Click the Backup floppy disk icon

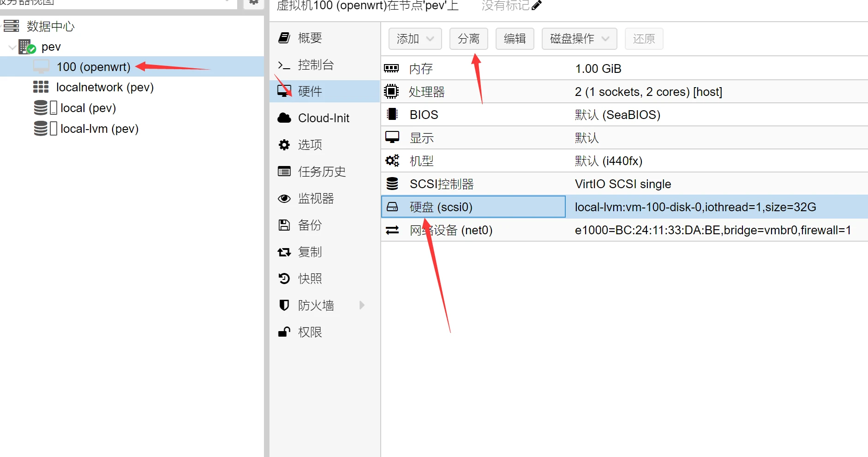(x=284, y=225)
